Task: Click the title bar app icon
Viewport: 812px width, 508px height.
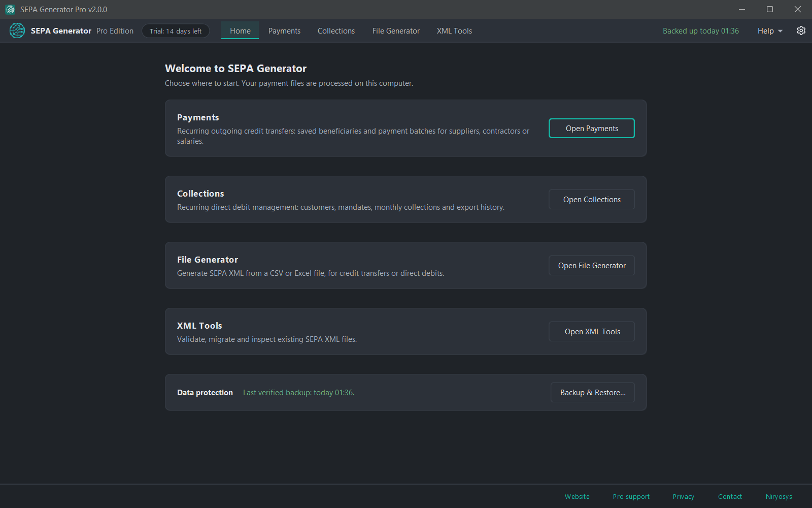Action: point(10,9)
